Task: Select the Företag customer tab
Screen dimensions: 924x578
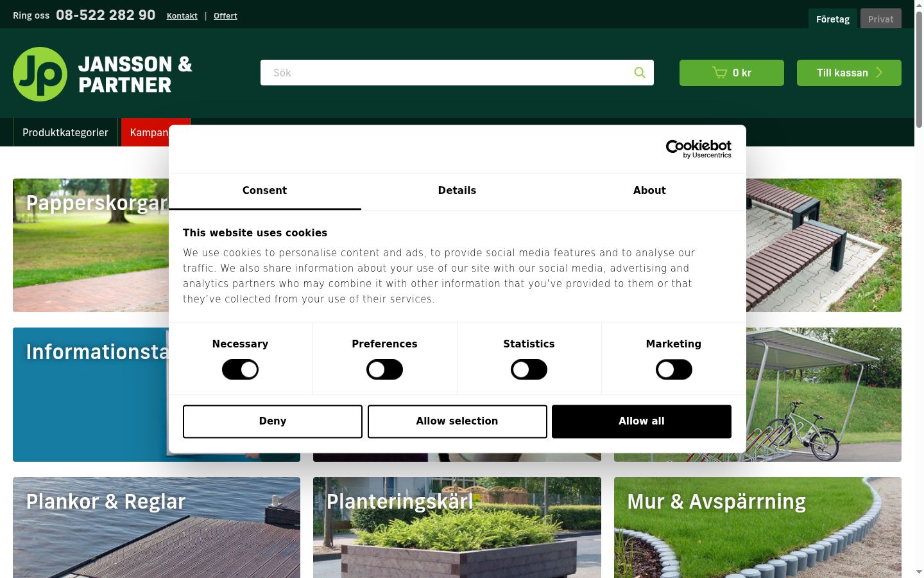Action: pos(833,19)
